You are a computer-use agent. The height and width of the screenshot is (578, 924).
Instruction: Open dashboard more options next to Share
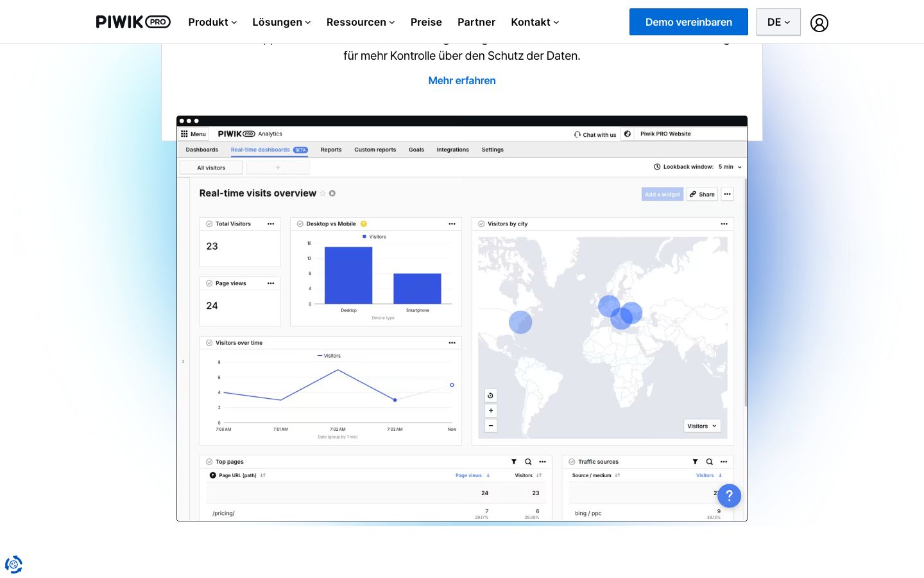[727, 194]
